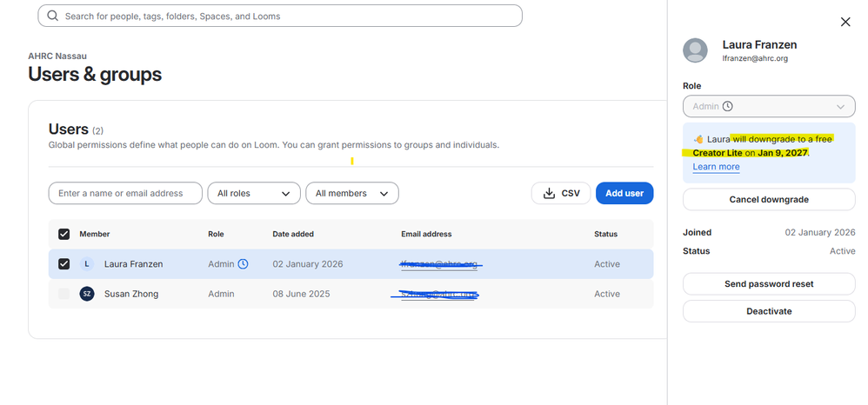Click Susan Zhong's Admin role cell

[221, 294]
